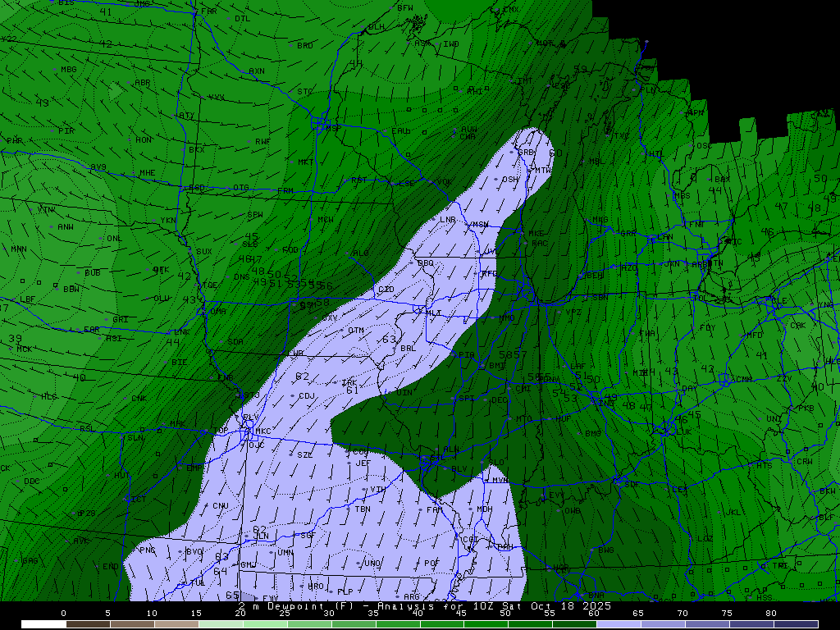Screen dimensions: 840x630
Task: Click the 'VTN' station label
Action: click(x=46, y=210)
